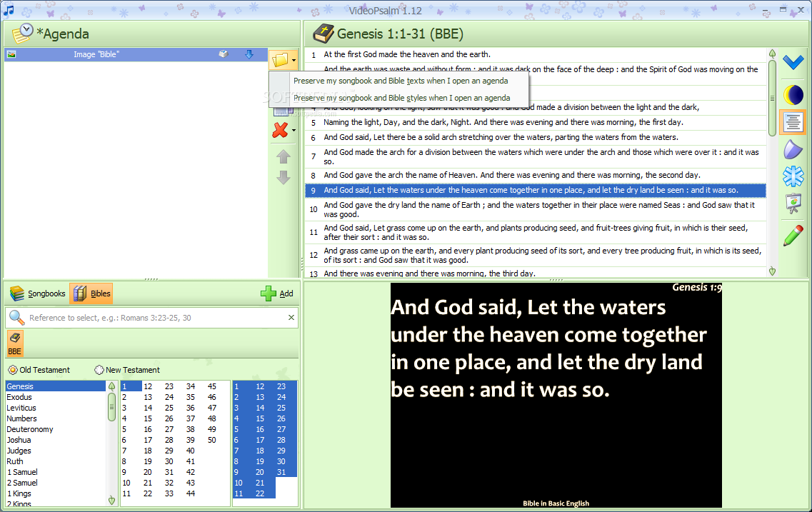The width and height of the screenshot is (812, 512).
Task: Select the Image "Bible" agenda item
Action: pos(136,54)
